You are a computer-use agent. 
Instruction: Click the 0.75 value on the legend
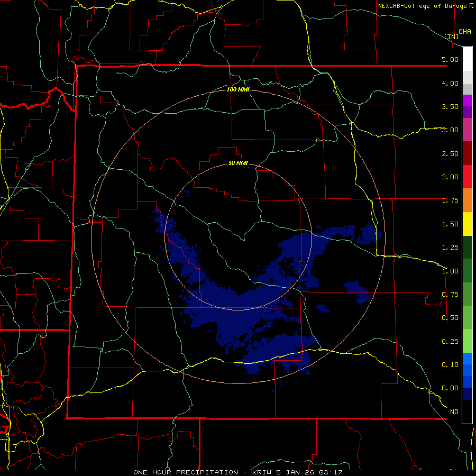(450, 295)
